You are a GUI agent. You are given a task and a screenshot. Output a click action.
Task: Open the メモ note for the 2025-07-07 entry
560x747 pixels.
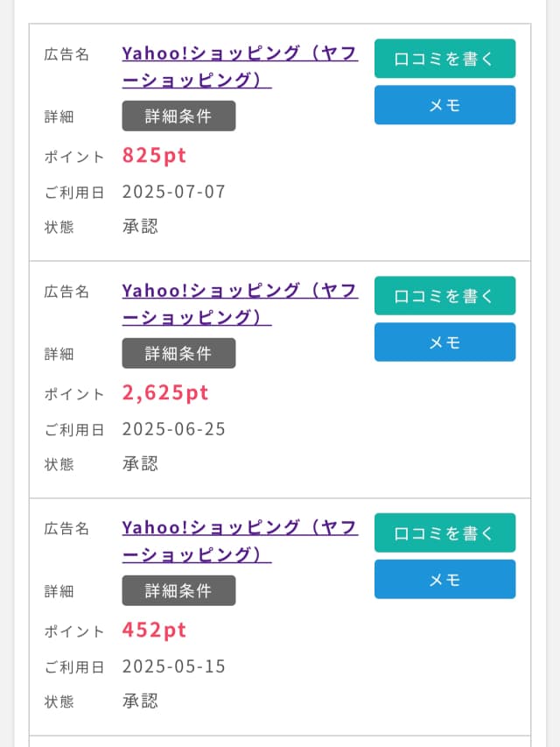[444, 104]
